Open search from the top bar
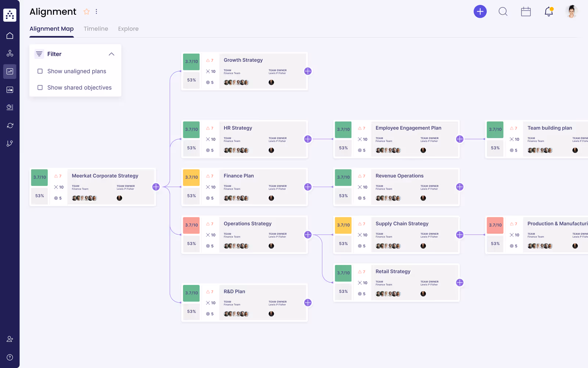This screenshot has width=588, height=368. pos(503,11)
